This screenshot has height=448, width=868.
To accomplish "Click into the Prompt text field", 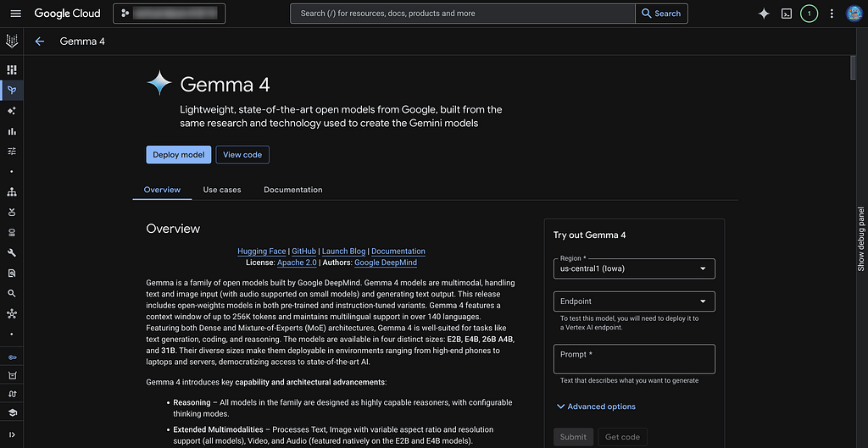I will [634, 359].
